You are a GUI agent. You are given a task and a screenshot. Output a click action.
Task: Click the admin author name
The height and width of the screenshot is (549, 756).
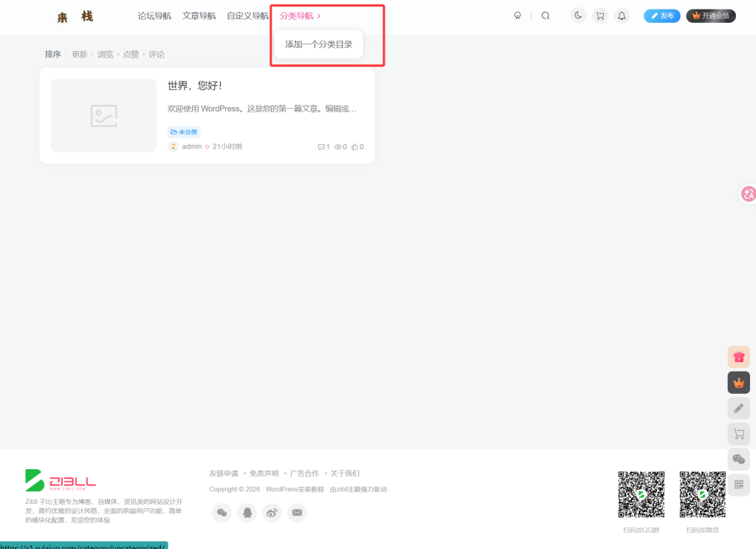coord(192,146)
